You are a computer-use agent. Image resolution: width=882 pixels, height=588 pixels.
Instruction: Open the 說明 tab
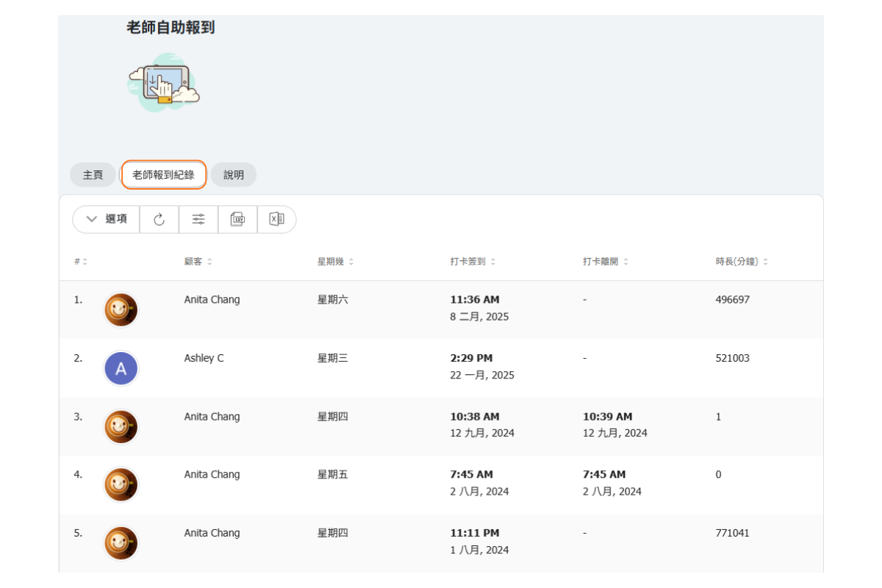click(x=234, y=175)
